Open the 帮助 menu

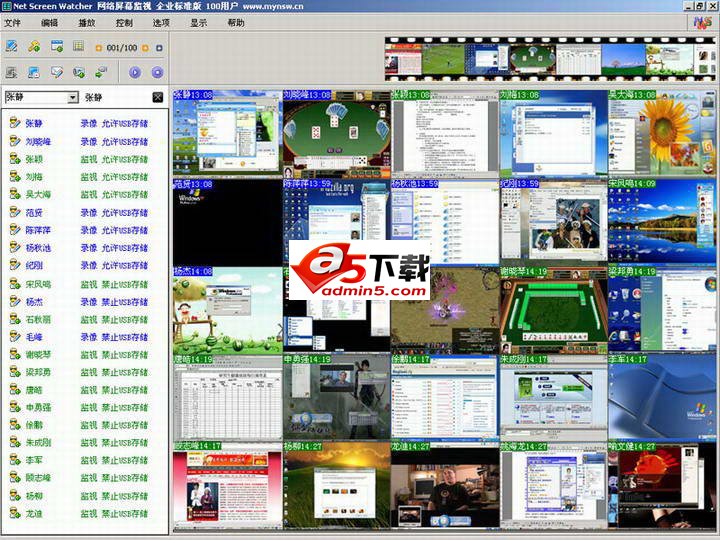[236, 22]
